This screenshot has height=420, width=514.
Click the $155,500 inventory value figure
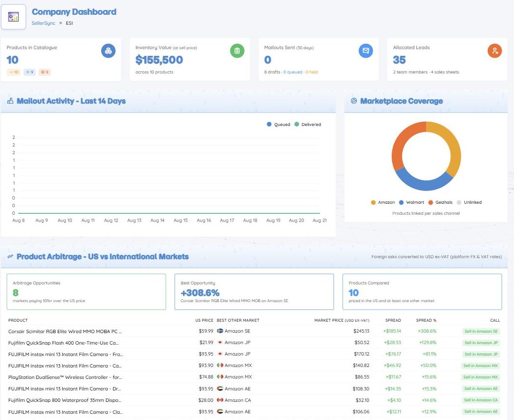point(159,60)
